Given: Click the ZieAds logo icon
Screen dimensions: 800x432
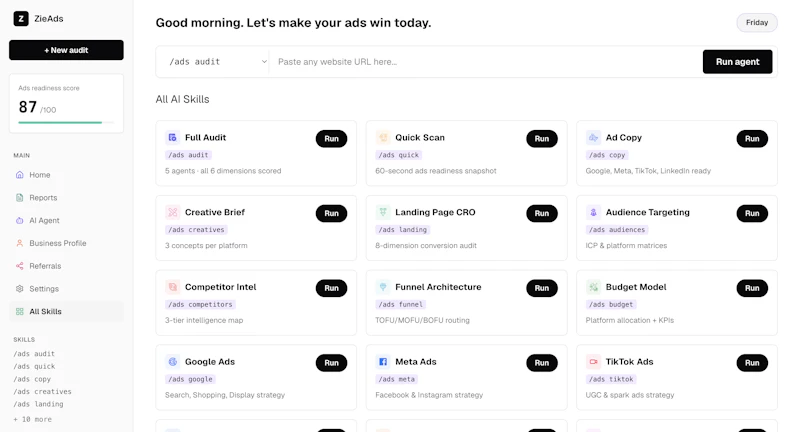Looking at the screenshot, I should point(21,19).
